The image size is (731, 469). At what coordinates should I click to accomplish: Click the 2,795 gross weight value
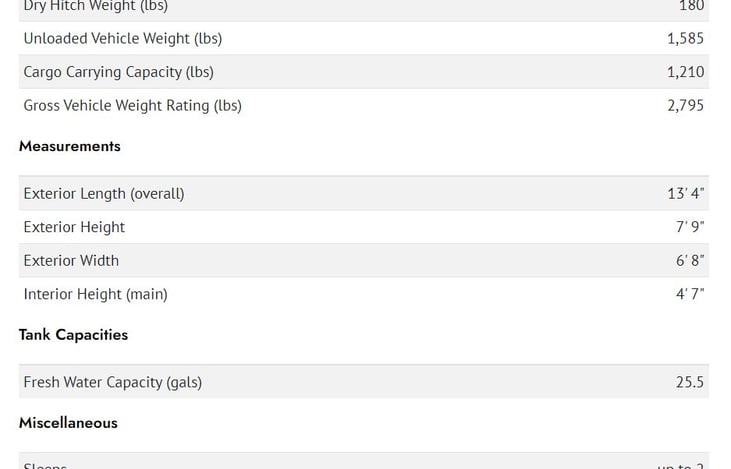pos(685,105)
